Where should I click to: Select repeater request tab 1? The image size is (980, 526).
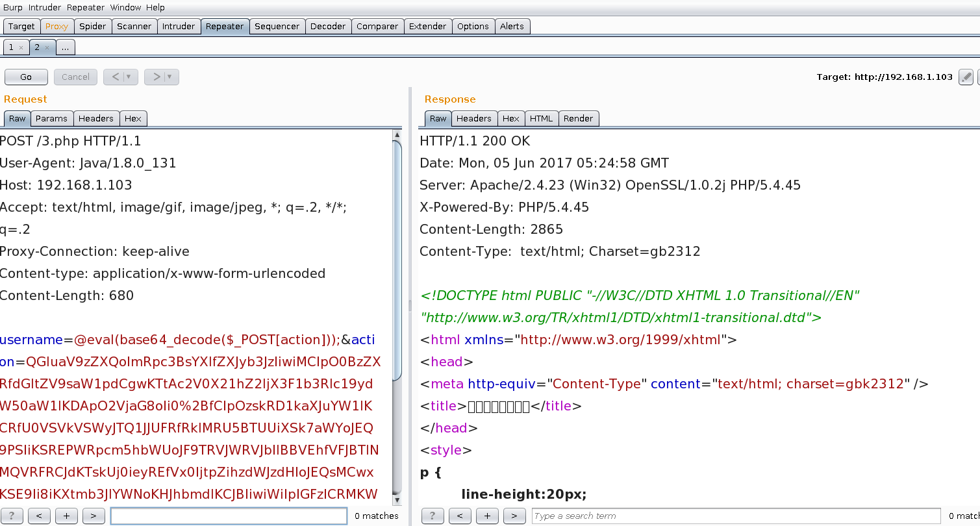point(11,47)
